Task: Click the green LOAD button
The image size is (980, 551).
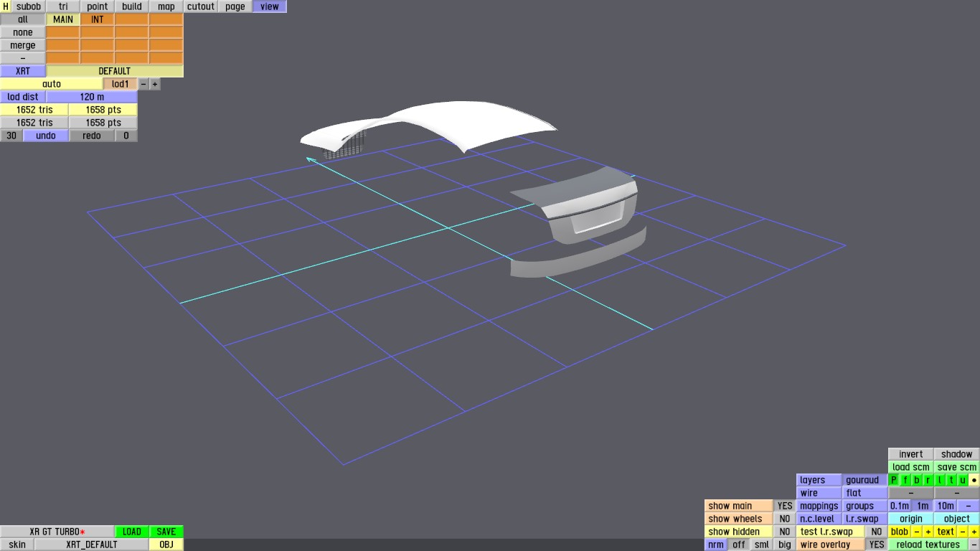Action: point(132,532)
